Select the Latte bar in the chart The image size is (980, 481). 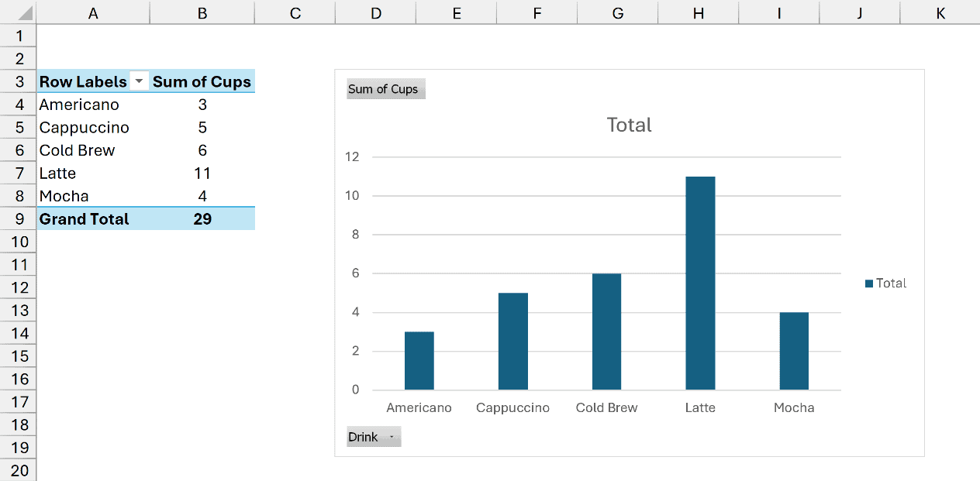(700, 283)
